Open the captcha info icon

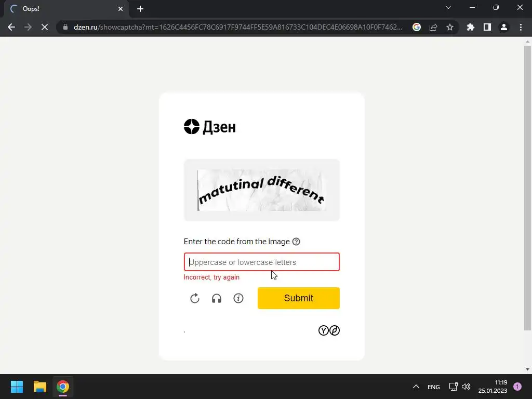(x=238, y=298)
